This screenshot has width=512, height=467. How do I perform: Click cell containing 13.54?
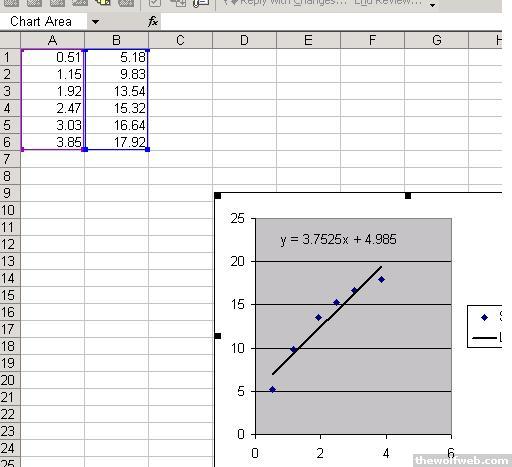(x=116, y=91)
